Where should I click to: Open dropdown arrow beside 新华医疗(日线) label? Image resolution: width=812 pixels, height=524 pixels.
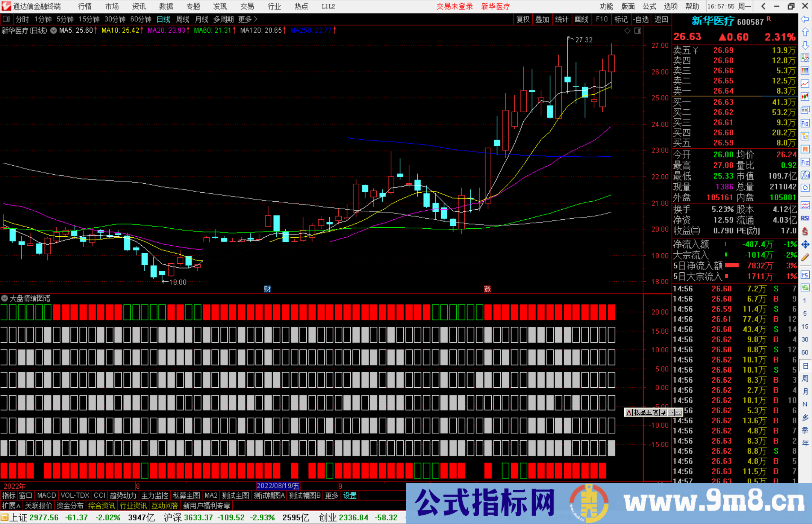point(53,31)
